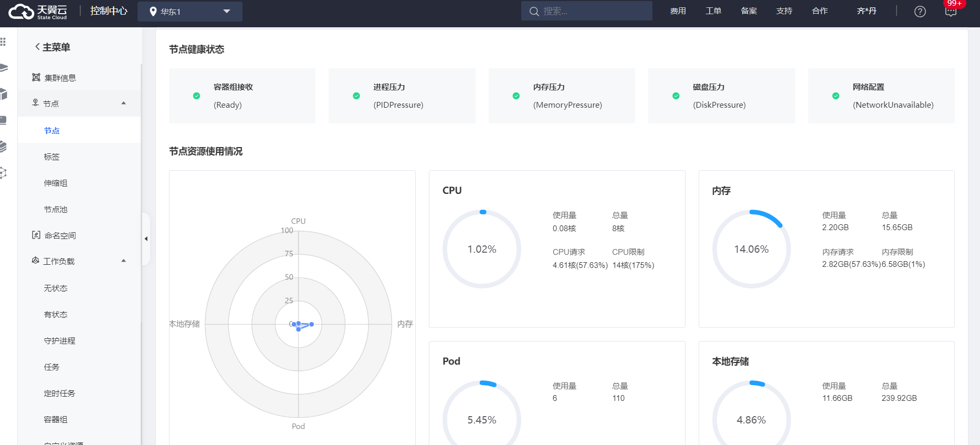This screenshot has width=980, height=445.
Task: Click the green check icon for 进程压力
Action: point(356,96)
